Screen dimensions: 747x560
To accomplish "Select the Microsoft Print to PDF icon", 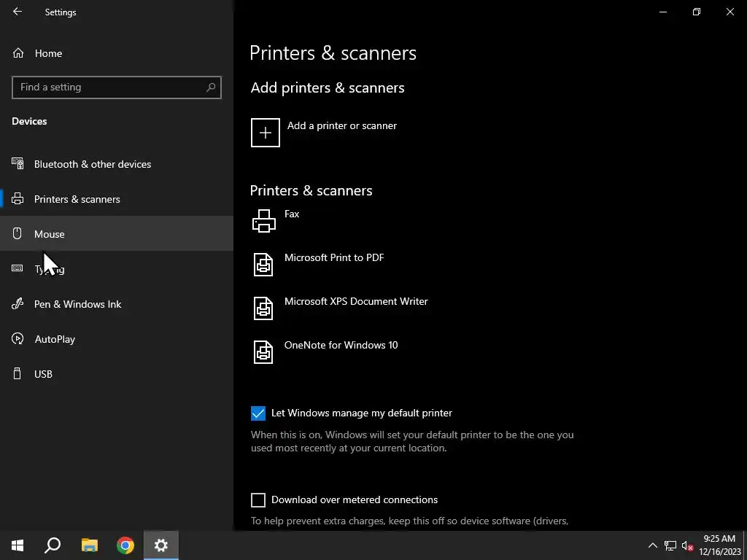I will point(263,265).
